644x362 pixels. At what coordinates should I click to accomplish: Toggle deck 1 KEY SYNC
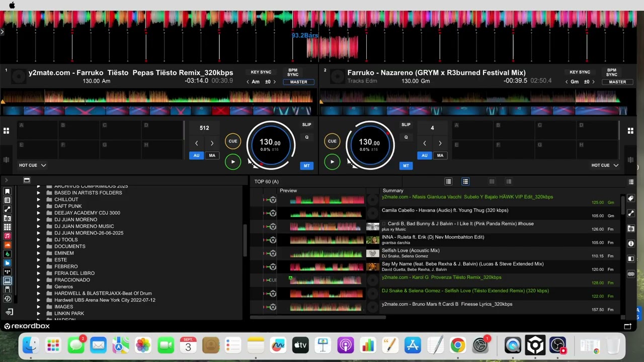point(261,72)
